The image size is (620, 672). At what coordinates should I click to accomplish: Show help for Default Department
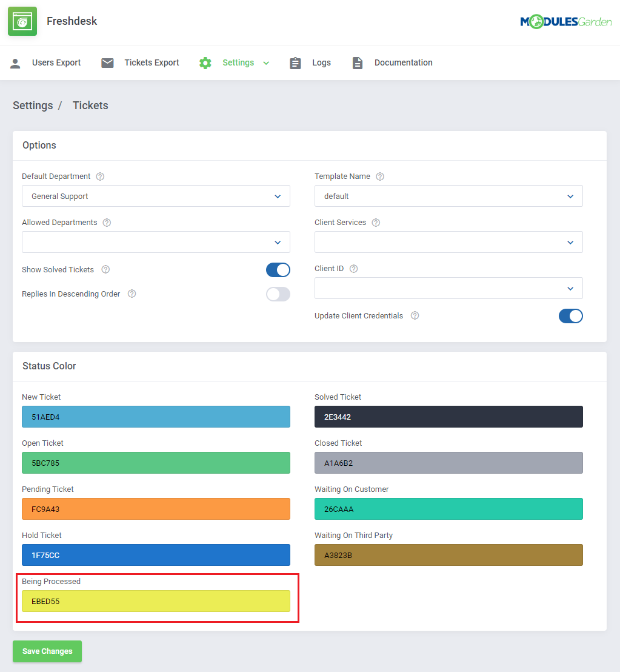pos(100,176)
